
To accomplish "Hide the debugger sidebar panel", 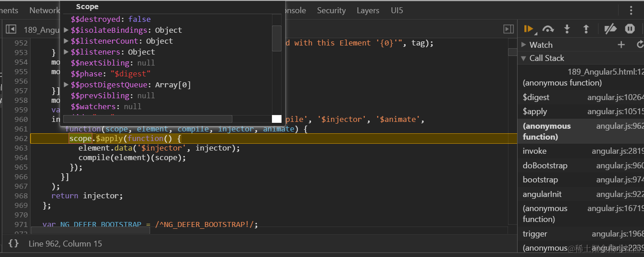I will (508, 29).
